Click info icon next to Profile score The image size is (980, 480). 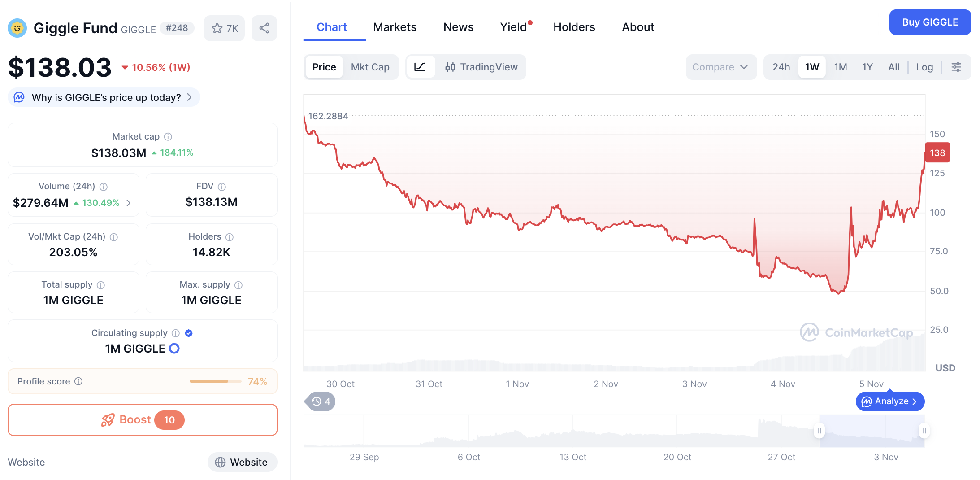click(x=78, y=381)
